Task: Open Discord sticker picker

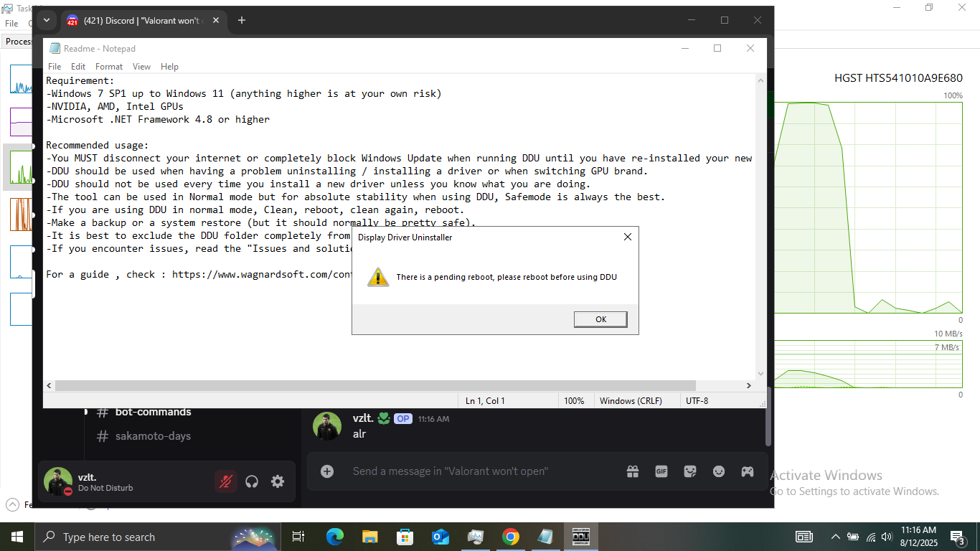Action: coord(690,471)
